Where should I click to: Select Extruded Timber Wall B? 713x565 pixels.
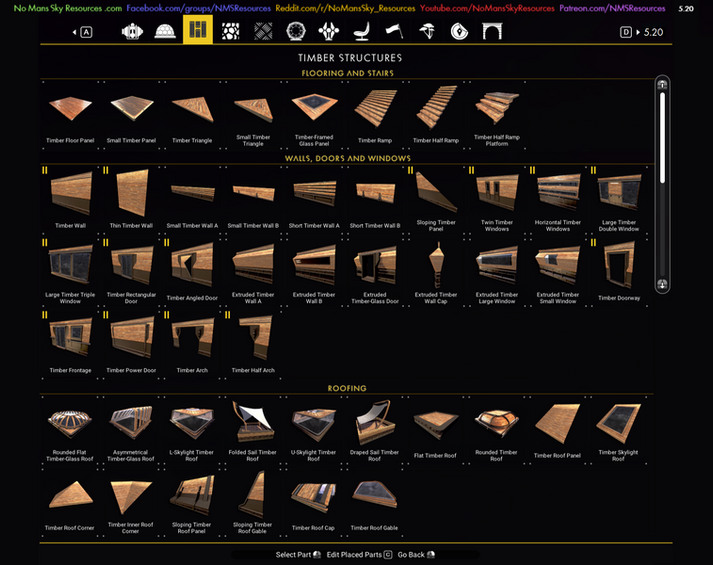(x=314, y=272)
